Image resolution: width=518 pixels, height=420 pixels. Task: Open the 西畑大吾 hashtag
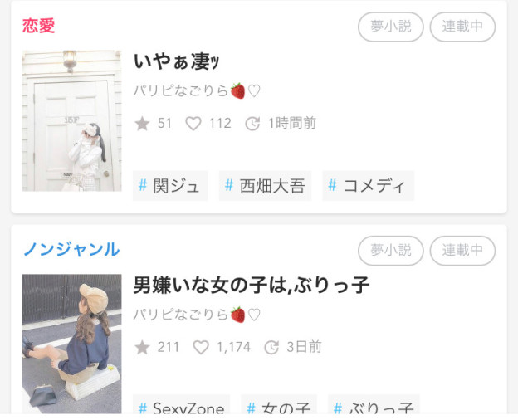click(265, 186)
